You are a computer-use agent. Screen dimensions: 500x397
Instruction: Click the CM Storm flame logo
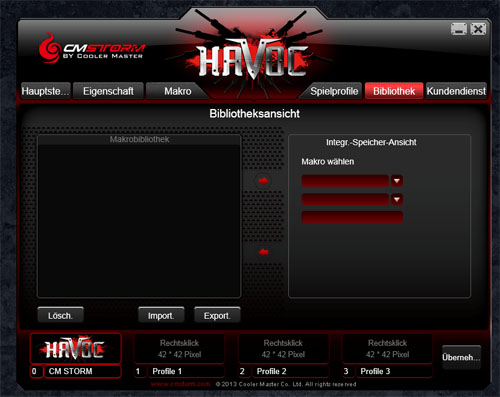click(49, 48)
